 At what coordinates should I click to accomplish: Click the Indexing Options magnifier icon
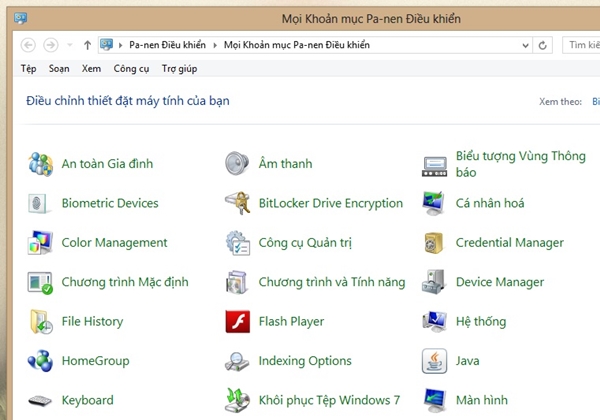(236, 361)
